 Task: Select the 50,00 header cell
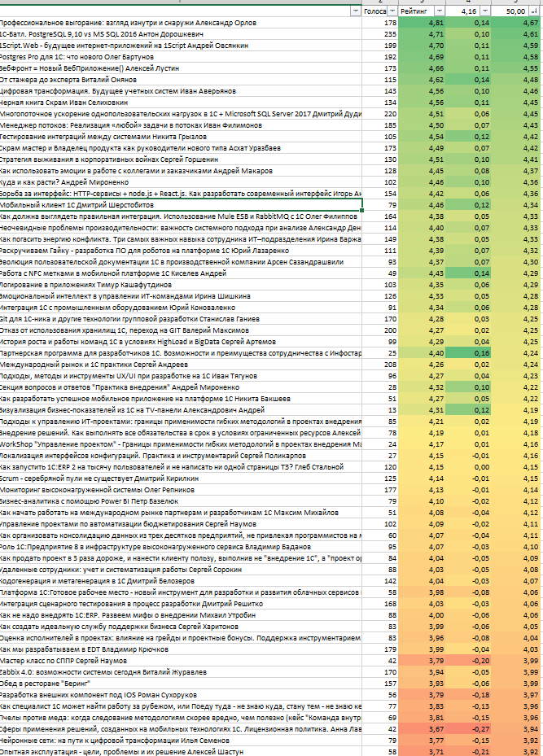pyautogui.click(x=516, y=11)
